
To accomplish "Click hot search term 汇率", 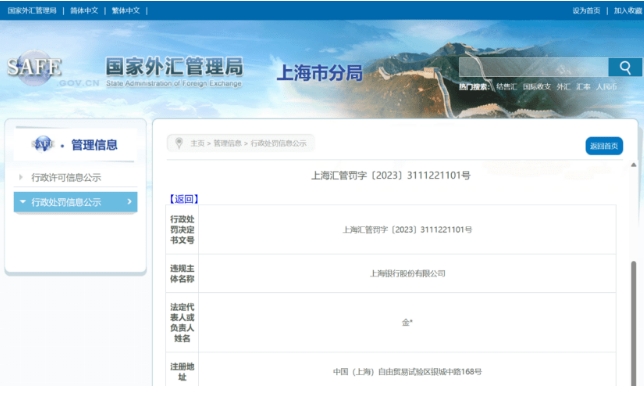I will tap(583, 87).
